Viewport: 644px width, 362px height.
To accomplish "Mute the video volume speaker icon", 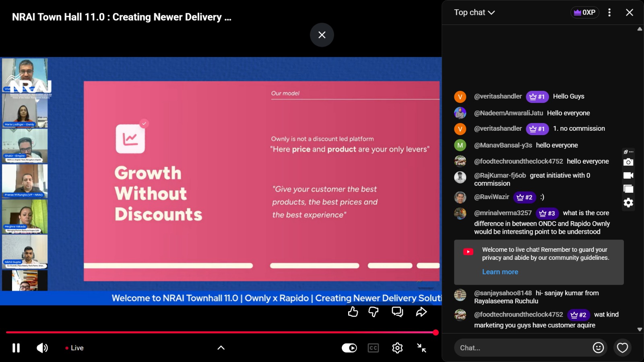I will (42, 348).
